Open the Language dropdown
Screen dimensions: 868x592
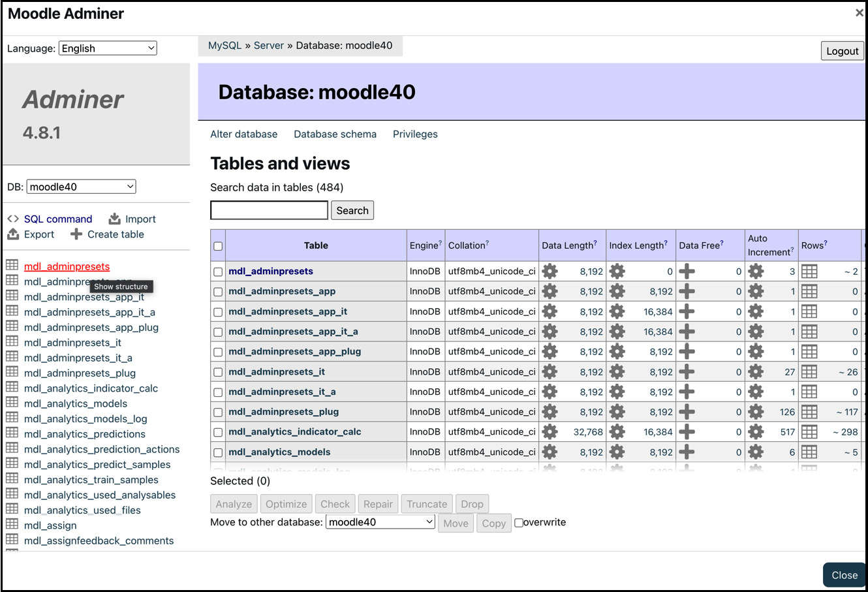(108, 48)
